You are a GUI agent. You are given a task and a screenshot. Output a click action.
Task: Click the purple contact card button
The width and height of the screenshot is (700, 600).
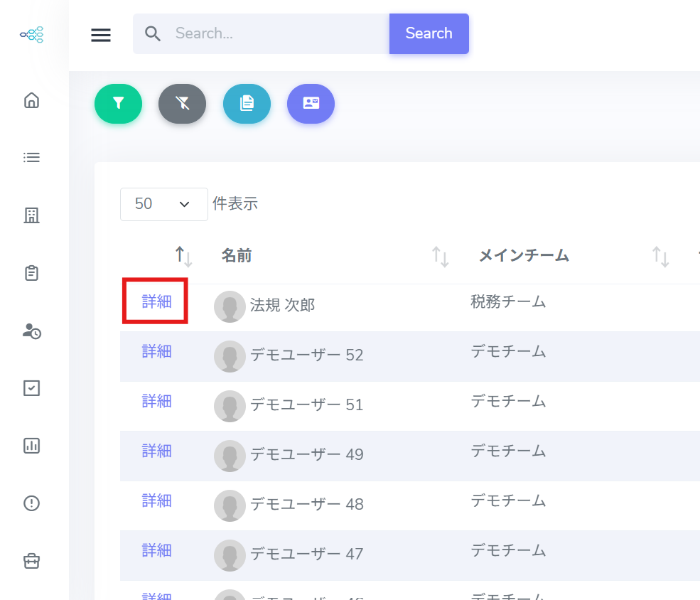point(311,104)
